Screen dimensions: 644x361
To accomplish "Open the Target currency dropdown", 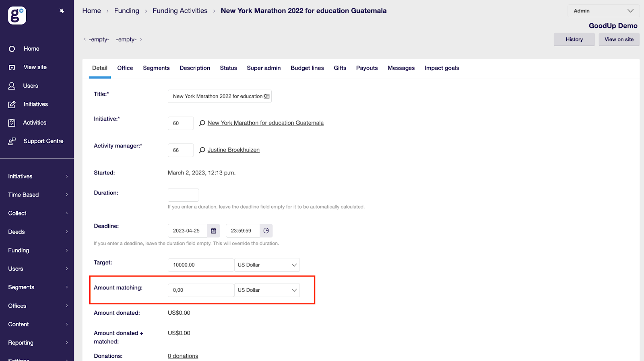I will click(x=267, y=265).
